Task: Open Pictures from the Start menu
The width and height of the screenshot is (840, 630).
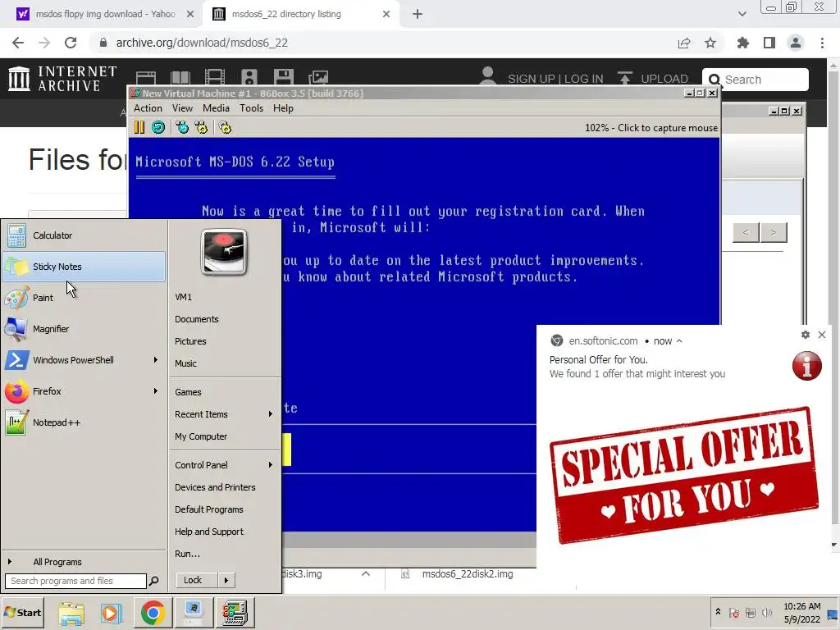Action: [x=224, y=341]
